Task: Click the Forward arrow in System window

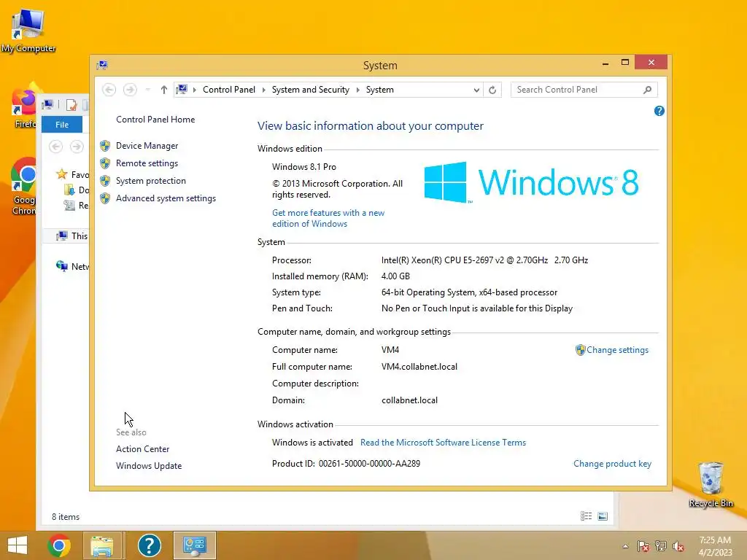Action: pos(130,90)
